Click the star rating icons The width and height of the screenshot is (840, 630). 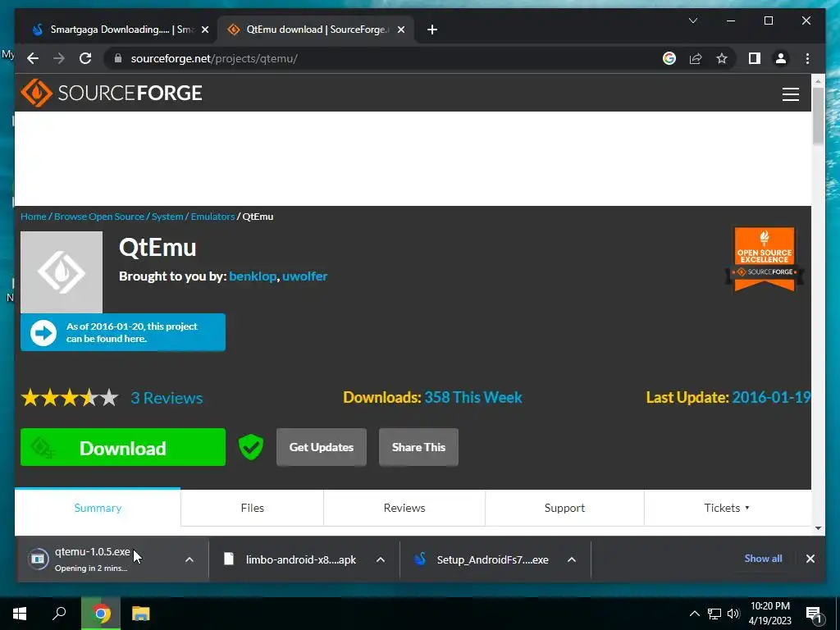coord(70,398)
